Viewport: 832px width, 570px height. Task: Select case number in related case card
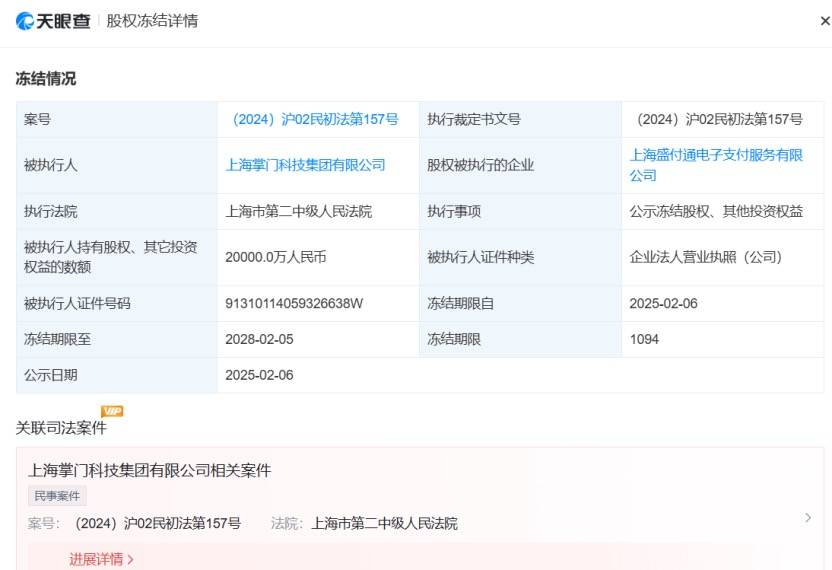point(158,524)
